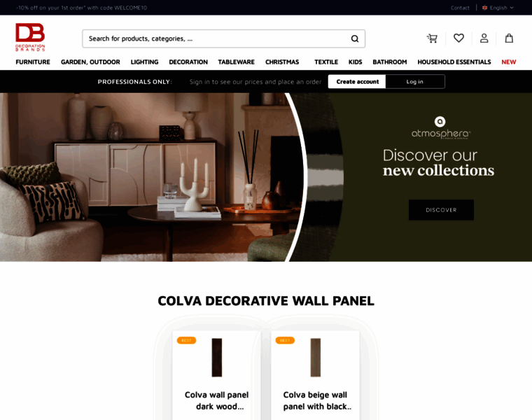Click the search magnifier icon

(x=355, y=38)
